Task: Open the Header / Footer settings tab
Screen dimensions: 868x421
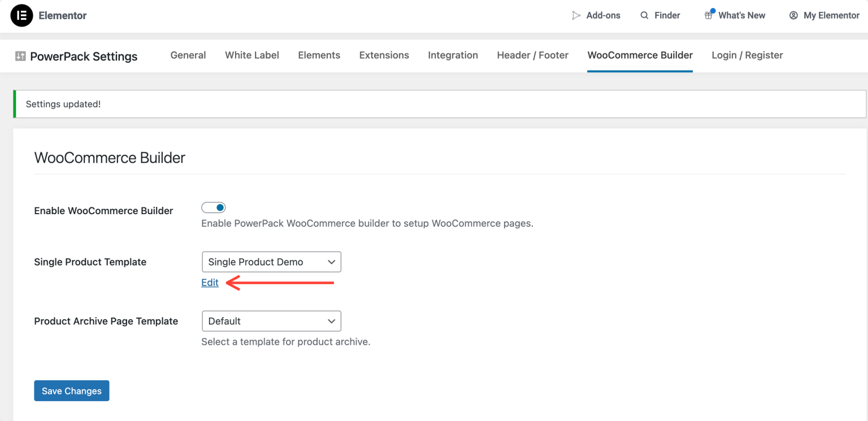Action: click(x=532, y=55)
